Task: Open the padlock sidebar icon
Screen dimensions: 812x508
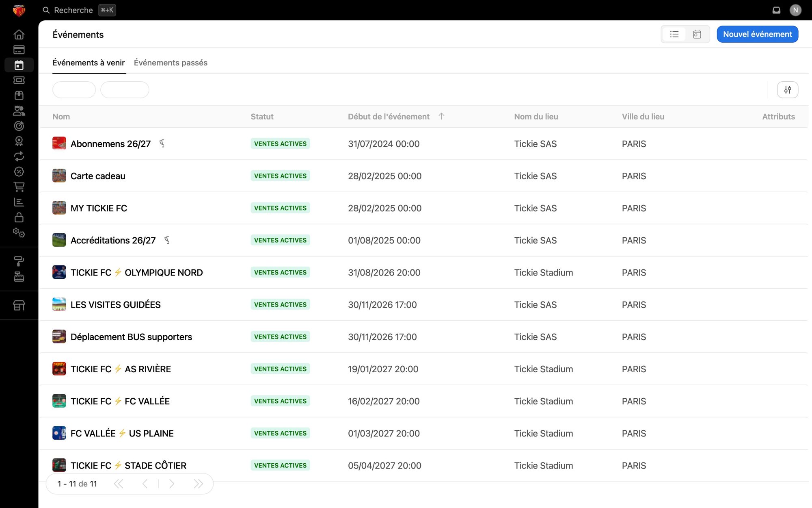Action: pyautogui.click(x=19, y=217)
